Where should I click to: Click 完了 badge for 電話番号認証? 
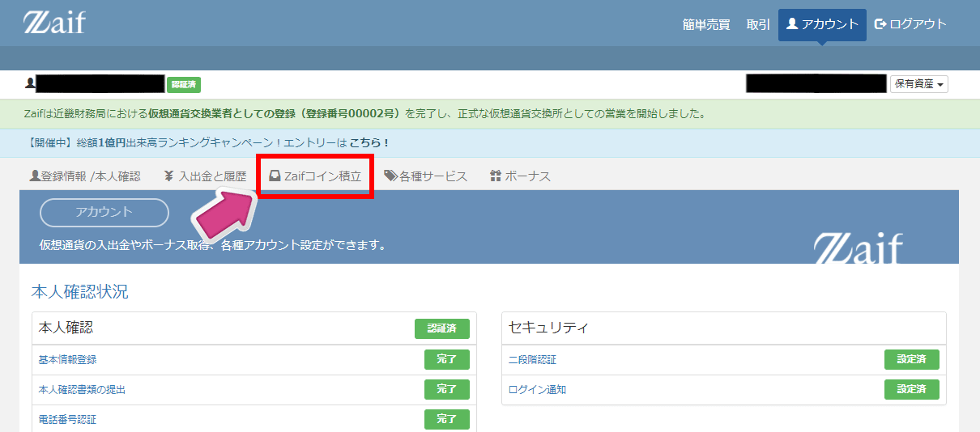click(x=447, y=419)
